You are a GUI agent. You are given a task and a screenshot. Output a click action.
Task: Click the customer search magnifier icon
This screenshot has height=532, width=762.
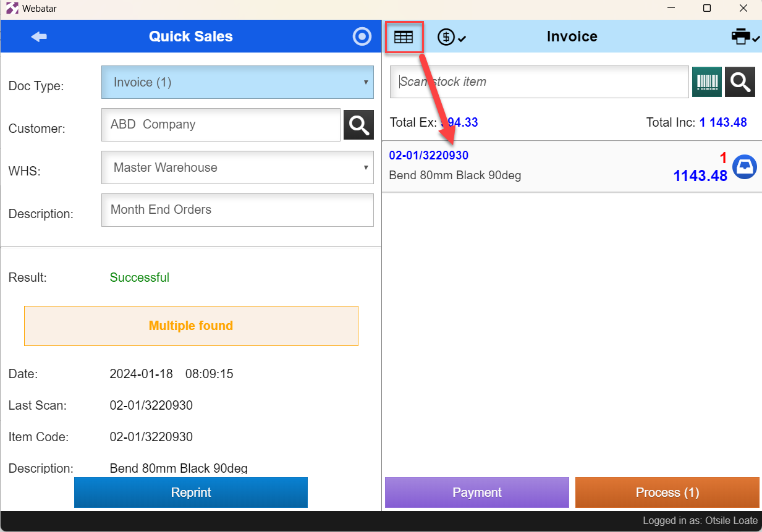coord(358,125)
